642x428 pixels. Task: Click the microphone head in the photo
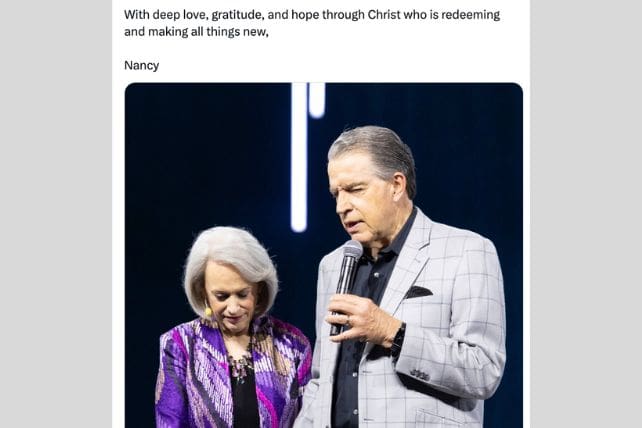(352, 252)
